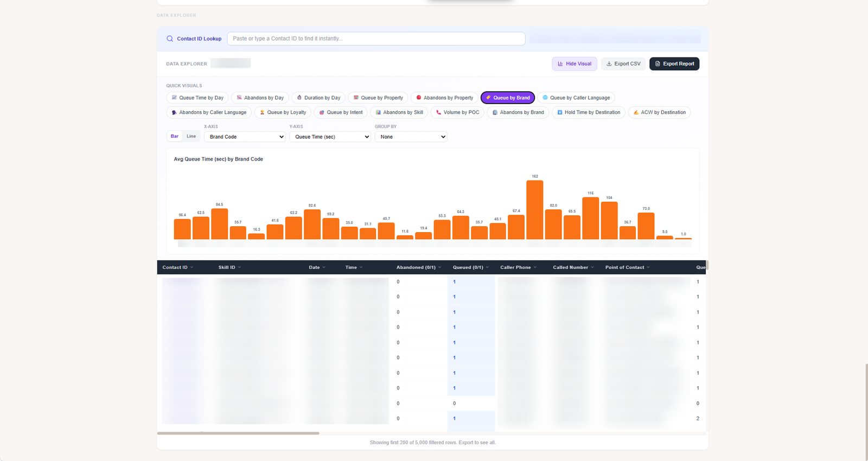
Task: Click the Contact ID Lookup search icon
Action: 170,39
